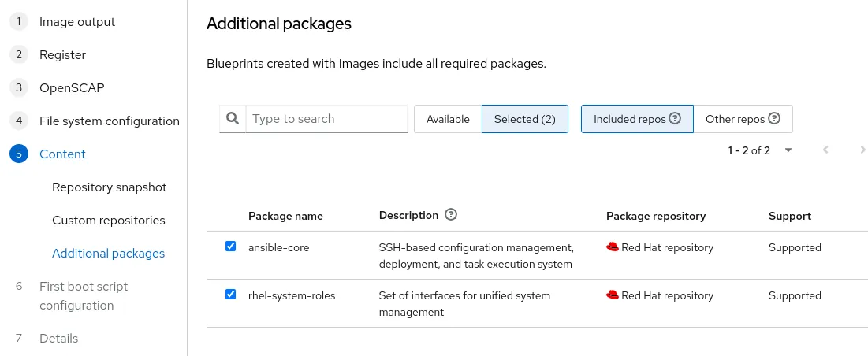868x356 pixels.
Task: Go to previous page arrow
Action: [825, 150]
